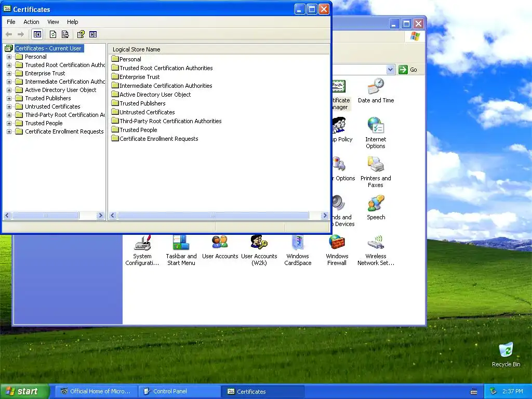Expand Trusted Root Certification Authorities tree node
The image size is (532, 399).
(x=9, y=65)
